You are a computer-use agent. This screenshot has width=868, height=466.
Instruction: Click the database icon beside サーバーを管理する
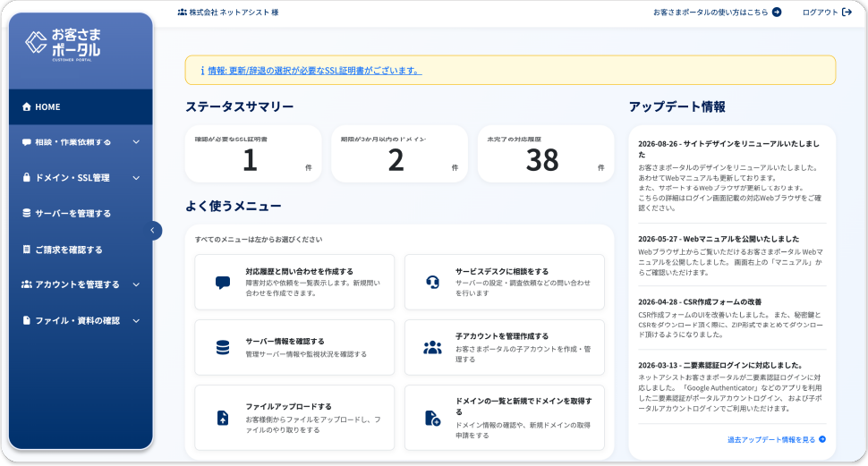26,213
